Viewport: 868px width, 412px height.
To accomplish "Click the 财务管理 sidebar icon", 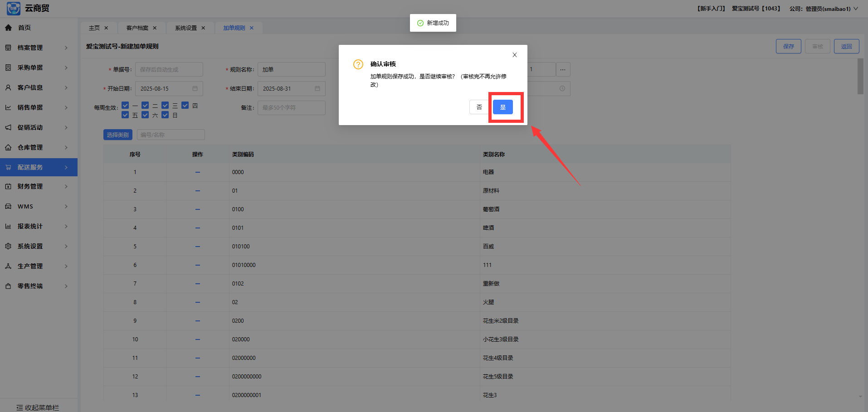I will tap(8, 186).
